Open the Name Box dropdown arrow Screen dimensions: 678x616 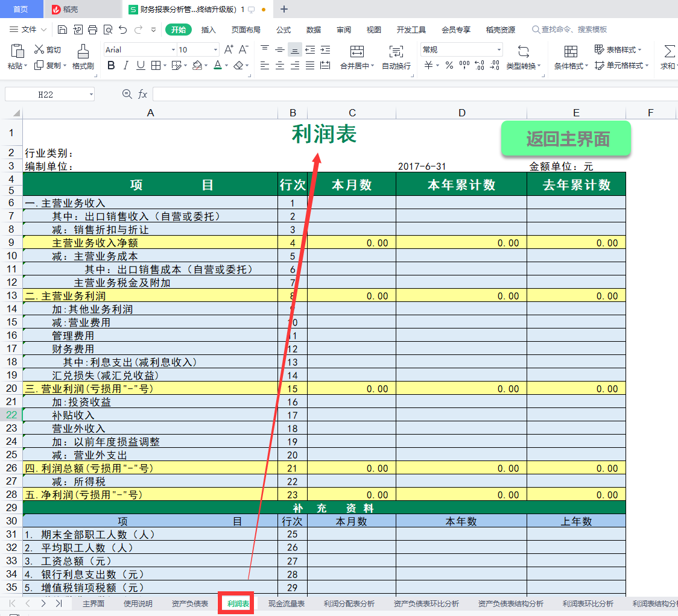pos(90,95)
